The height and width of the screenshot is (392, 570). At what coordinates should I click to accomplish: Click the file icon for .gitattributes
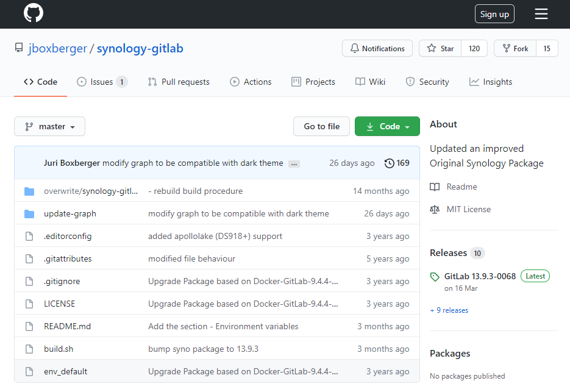coord(29,259)
